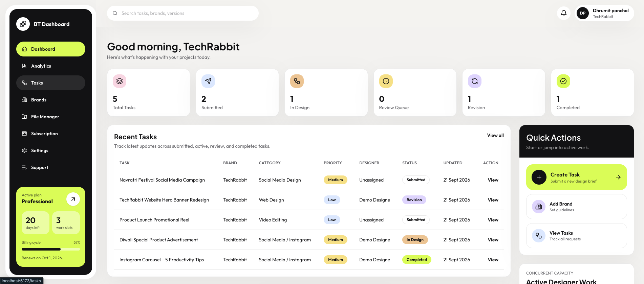Click the arrow on Create Task
644x284 pixels.
click(618, 177)
